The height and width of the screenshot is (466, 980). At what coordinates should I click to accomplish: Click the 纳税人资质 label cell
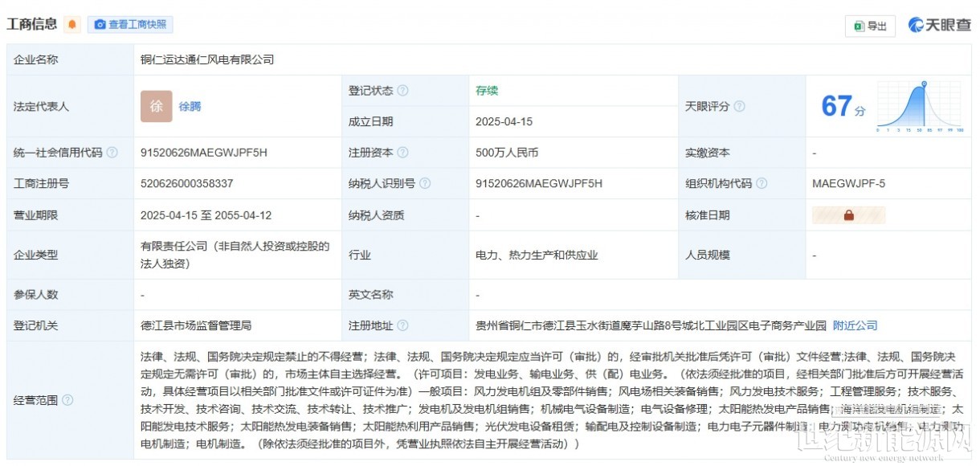click(x=406, y=215)
